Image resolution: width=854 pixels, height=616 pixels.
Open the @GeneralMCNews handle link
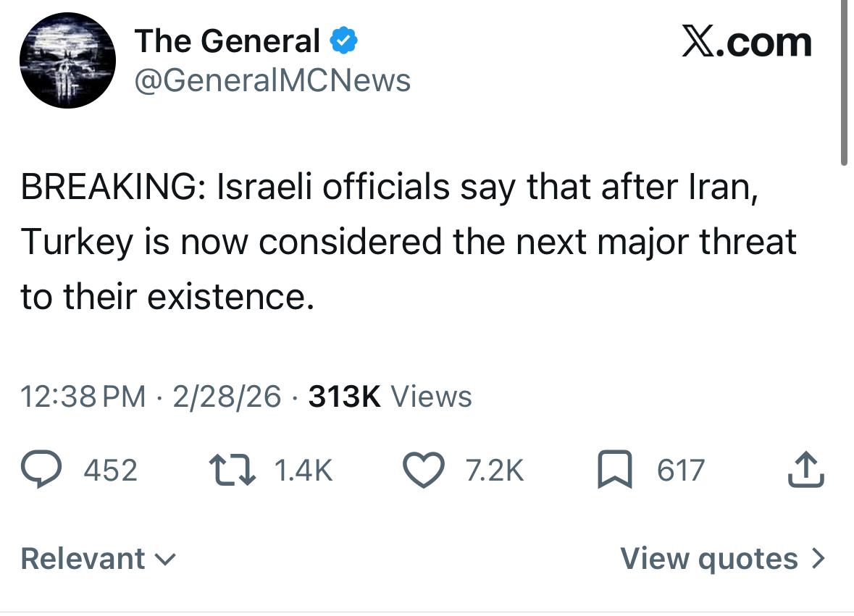click(272, 80)
